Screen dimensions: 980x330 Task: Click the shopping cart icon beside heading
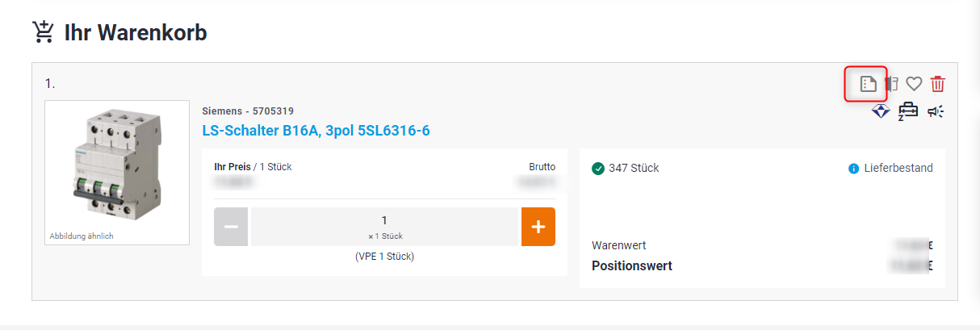43,32
